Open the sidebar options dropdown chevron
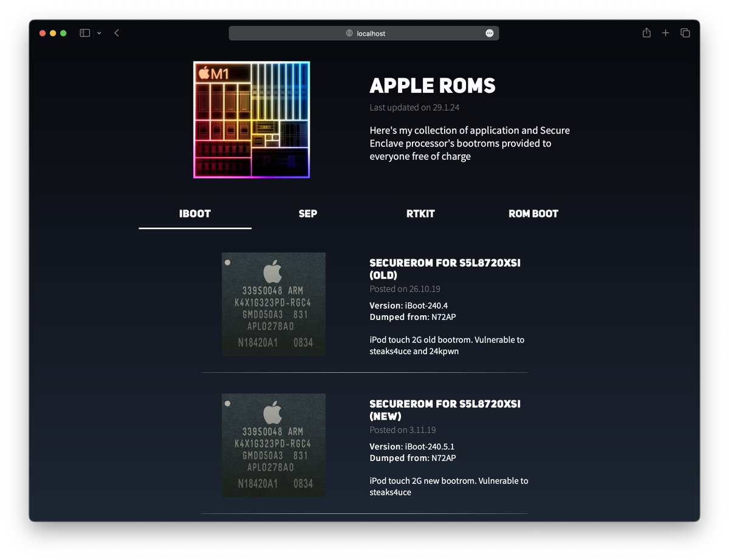The image size is (729, 560). (x=99, y=33)
